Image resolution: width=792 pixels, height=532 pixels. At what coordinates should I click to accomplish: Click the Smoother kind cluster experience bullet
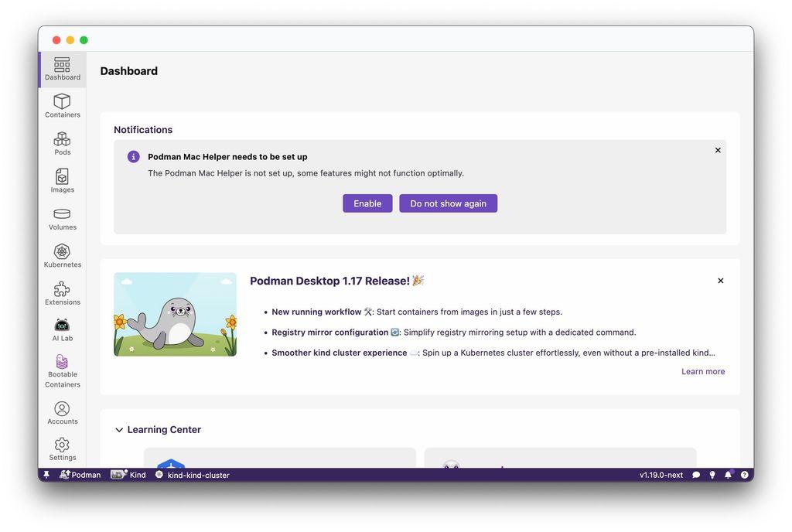[493, 353]
